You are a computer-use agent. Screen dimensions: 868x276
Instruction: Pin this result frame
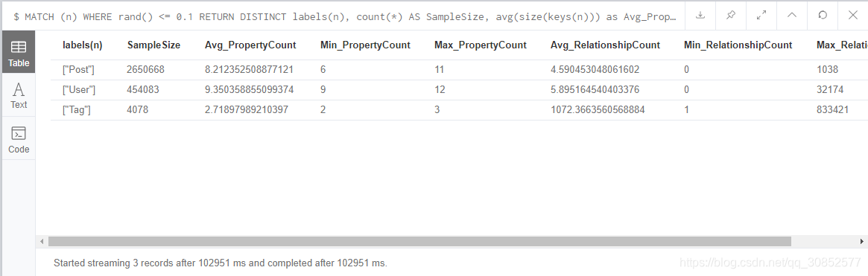[731, 15]
